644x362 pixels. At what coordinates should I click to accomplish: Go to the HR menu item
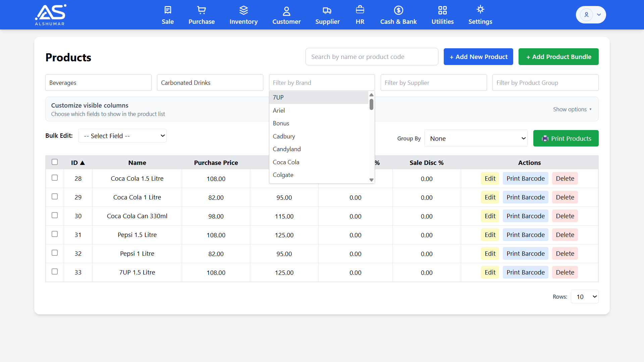[360, 15]
